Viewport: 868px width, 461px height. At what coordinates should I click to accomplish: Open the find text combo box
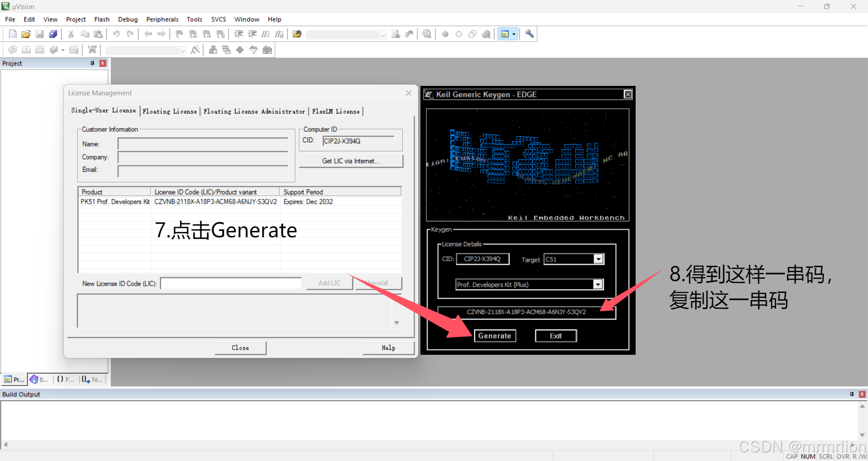[x=346, y=34]
